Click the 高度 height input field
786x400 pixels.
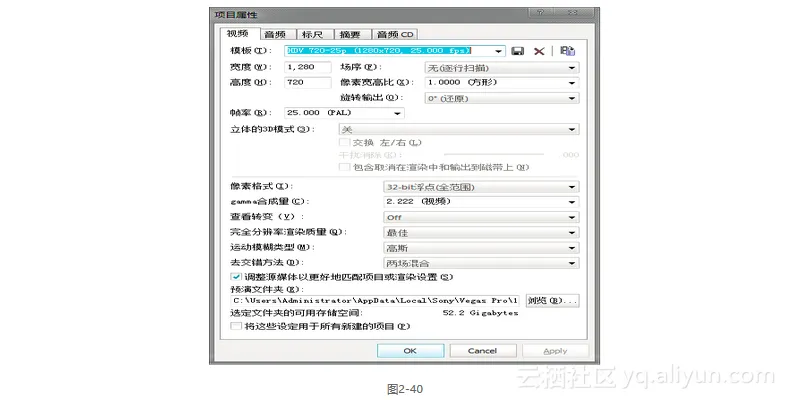point(308,82)
